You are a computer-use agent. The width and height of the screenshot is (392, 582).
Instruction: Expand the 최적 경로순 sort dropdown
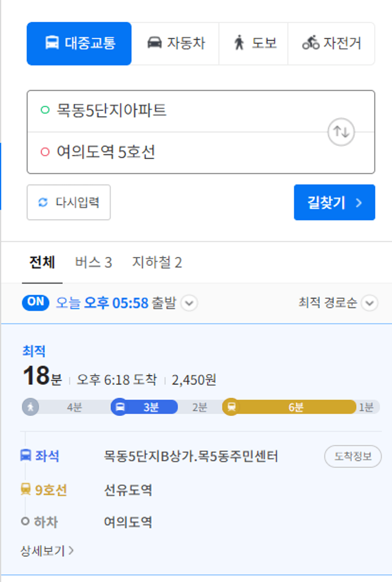click(370, 303)
